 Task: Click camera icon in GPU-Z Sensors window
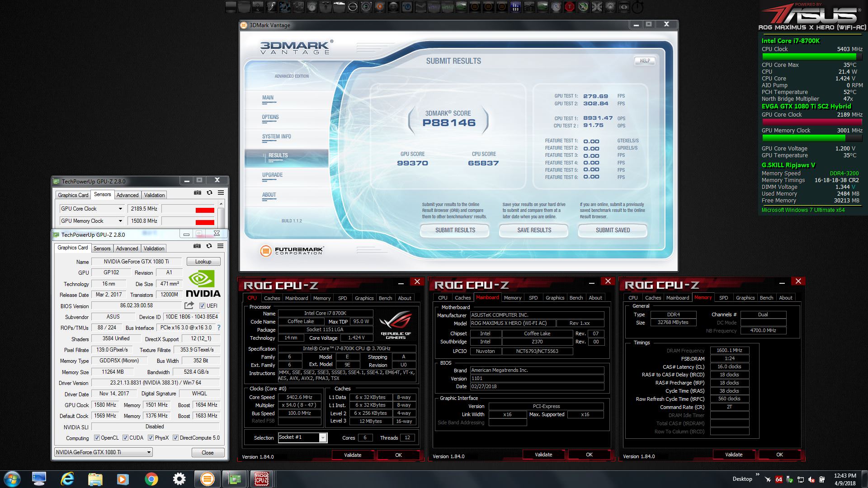coord(198,192)
